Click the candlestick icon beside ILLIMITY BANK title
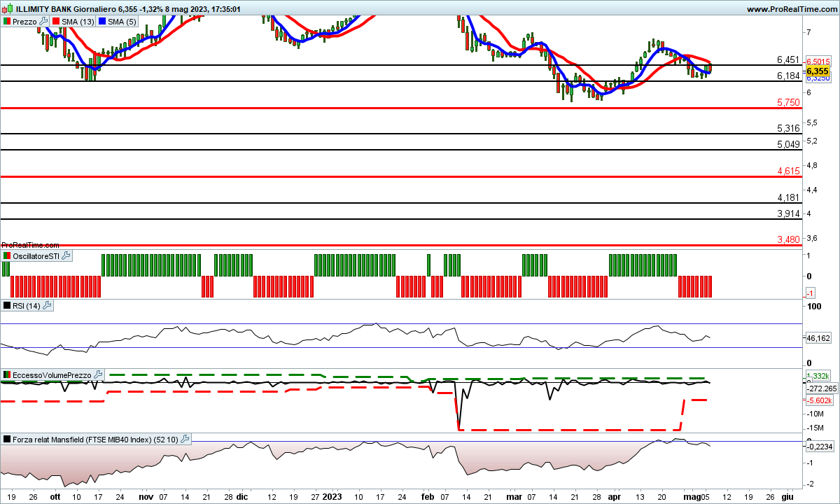Image resolution: width=840 pixels, height=504 pixels. point(7,9)
